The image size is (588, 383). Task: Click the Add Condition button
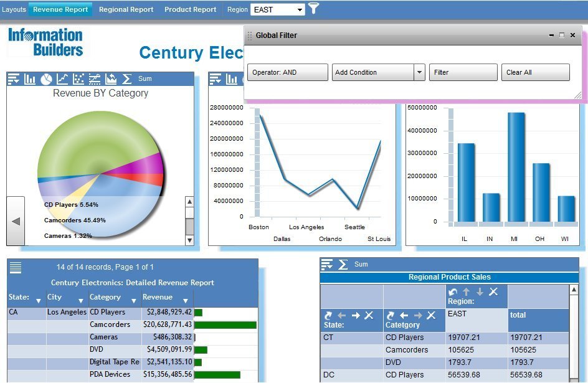point(373,72)
